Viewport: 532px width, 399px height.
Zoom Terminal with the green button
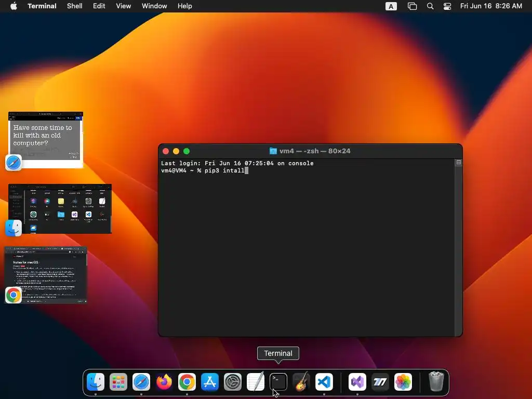187,151
